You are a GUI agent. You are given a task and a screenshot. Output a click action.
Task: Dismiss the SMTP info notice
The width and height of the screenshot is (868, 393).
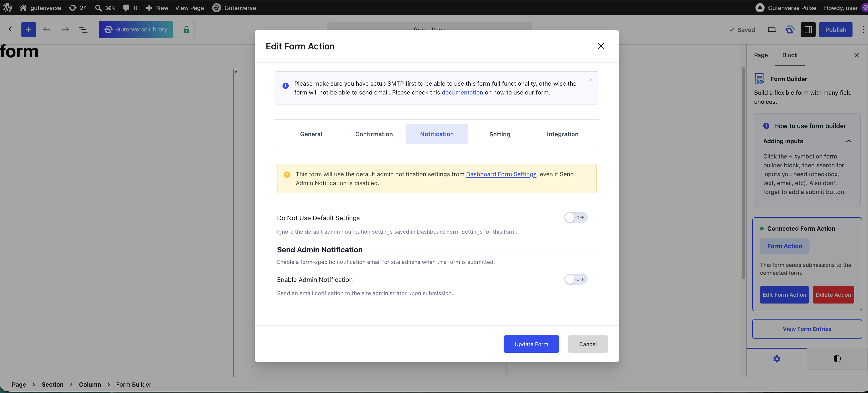click(591, 80)
